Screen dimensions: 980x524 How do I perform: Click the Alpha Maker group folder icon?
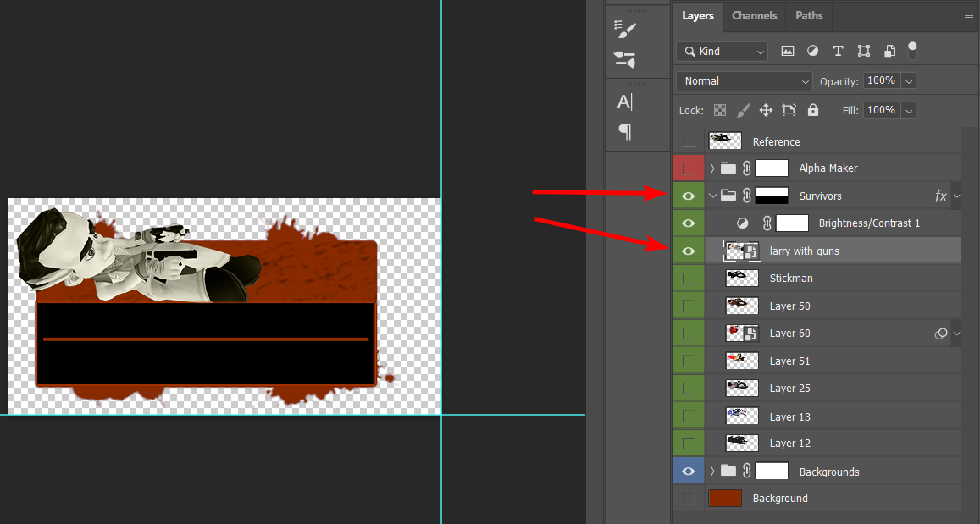tap(728, 168)
